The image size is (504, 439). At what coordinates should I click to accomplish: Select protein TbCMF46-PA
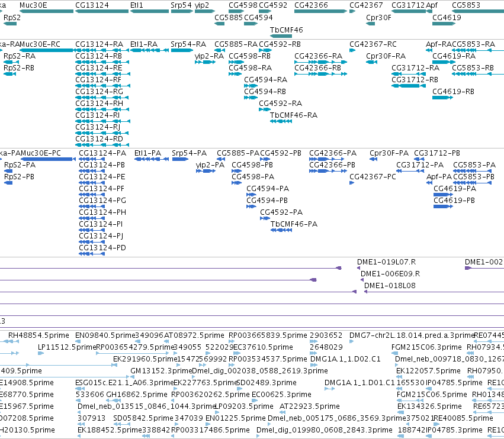(294, 224)
